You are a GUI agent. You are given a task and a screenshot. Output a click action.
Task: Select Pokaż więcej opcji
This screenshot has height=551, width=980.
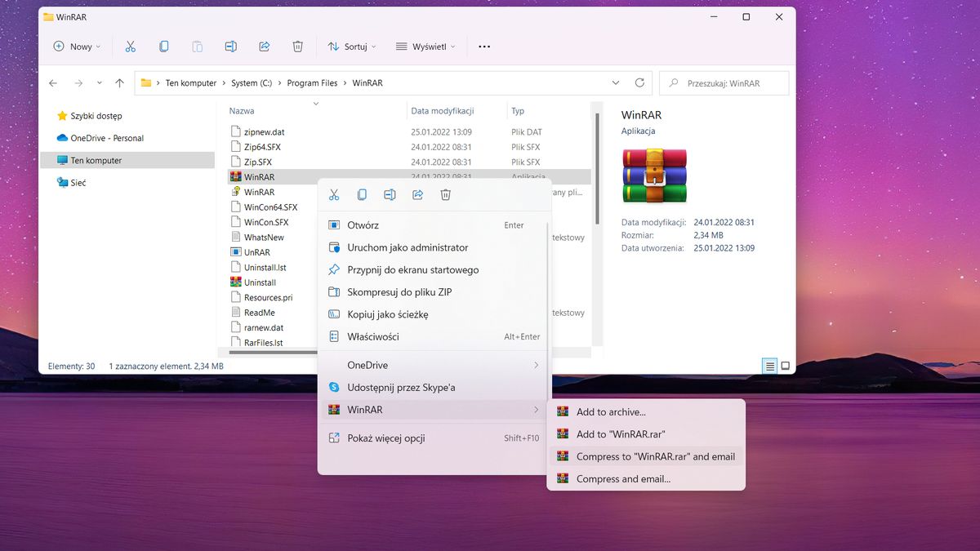coord(434,438)
